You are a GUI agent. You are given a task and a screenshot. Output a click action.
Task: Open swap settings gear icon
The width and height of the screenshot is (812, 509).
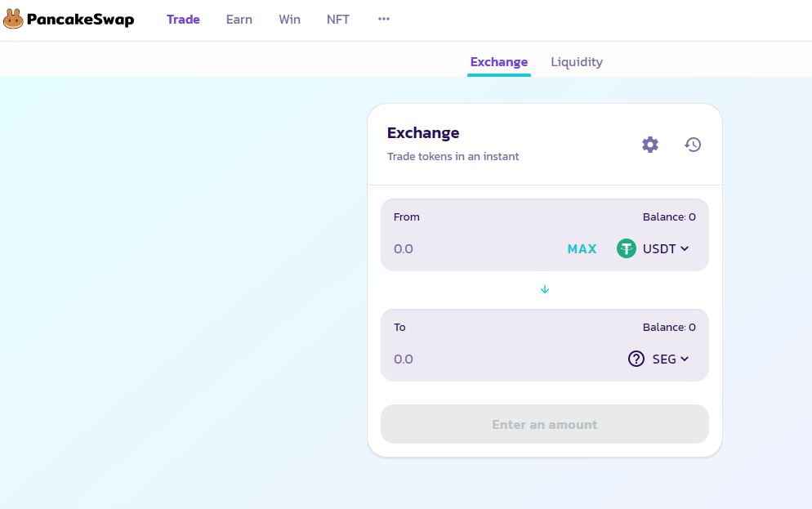click(x=649, y=145)
